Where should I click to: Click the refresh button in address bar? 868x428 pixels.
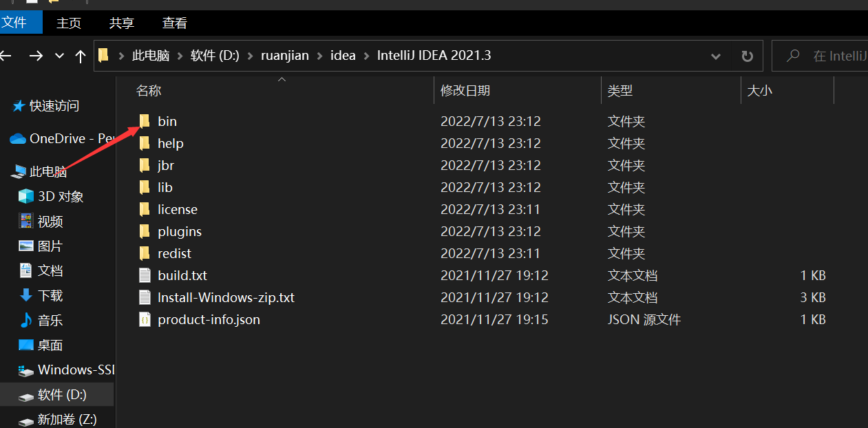[x=747, y=56]
